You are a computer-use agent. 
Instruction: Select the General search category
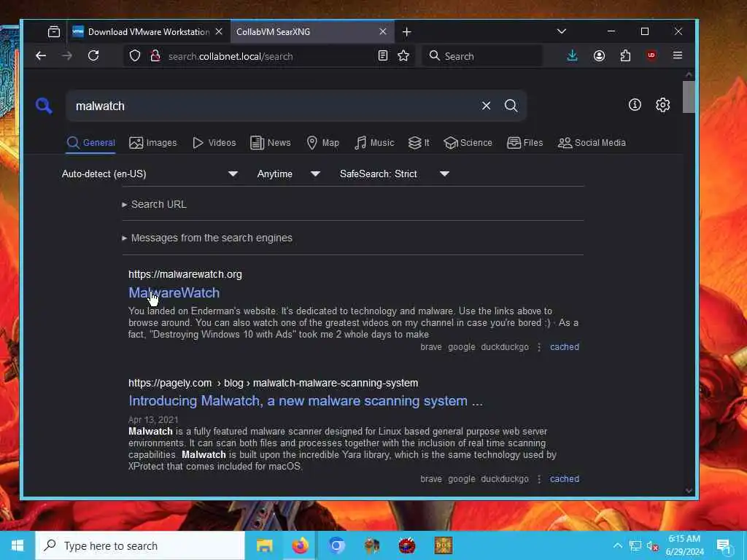(x=90, y=142)
